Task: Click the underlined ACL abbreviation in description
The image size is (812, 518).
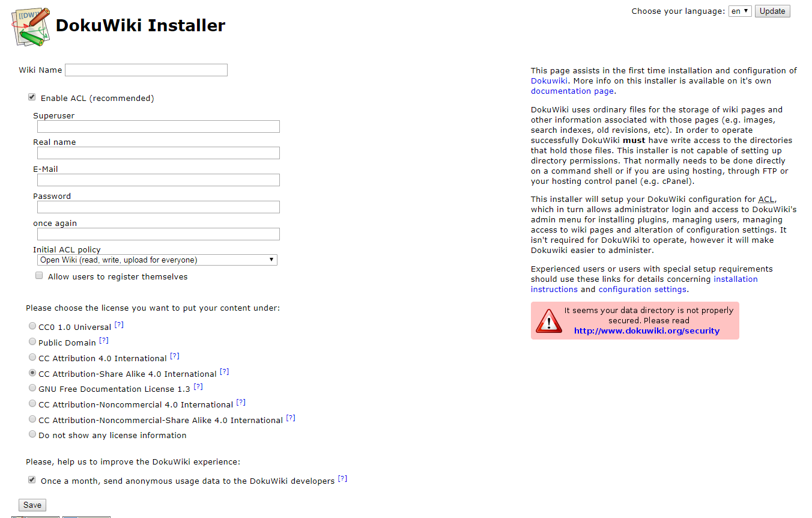Action: click(x=766, y=200)
